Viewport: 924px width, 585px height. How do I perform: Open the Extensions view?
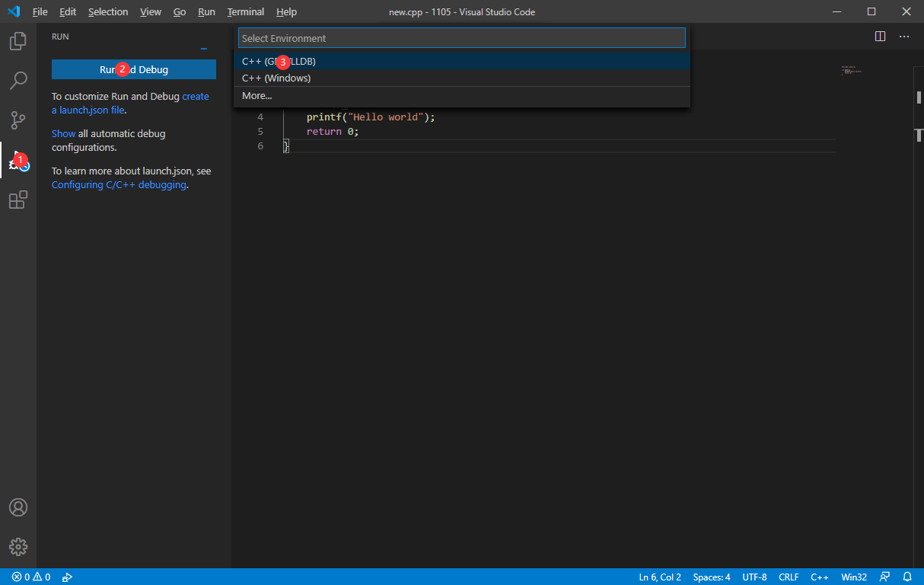[x=18, y=200]
